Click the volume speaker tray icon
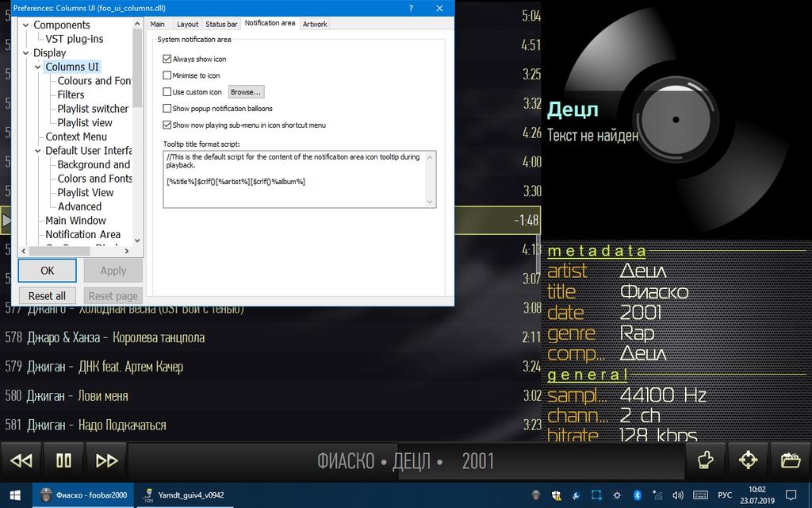This screenshot has width=812, height=508. [677, 495]
